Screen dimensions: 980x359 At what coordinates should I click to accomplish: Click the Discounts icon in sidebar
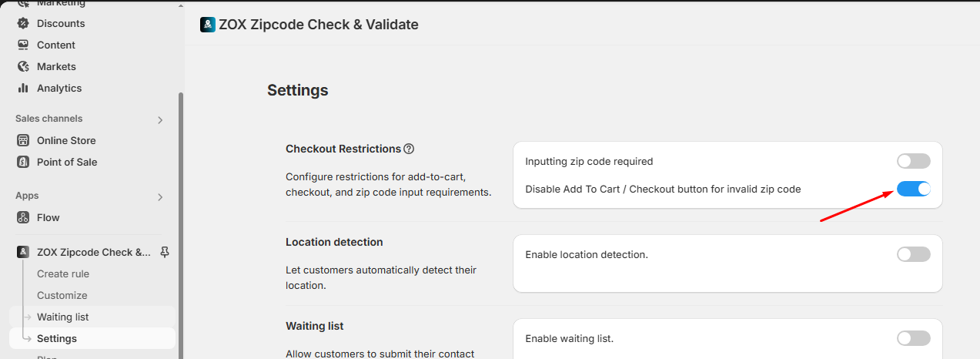(x=23, y=23)
